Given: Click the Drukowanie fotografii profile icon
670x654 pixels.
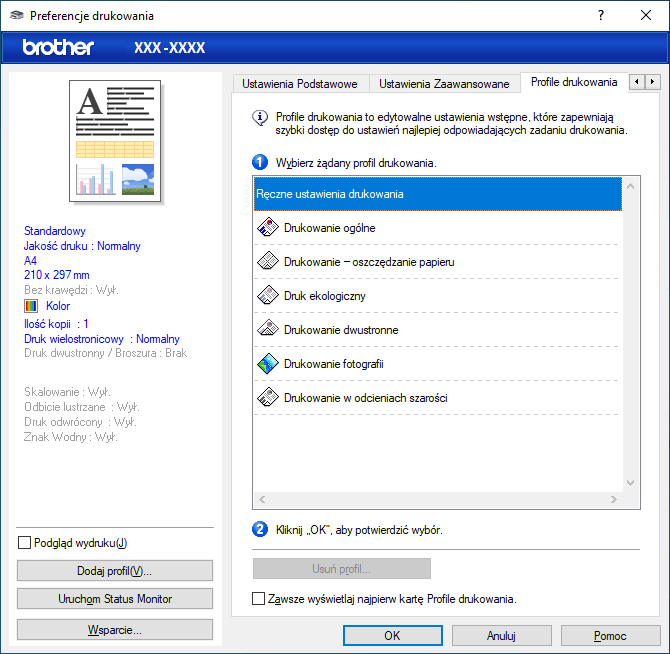Looking at the screenshot, I should [268, 364].
